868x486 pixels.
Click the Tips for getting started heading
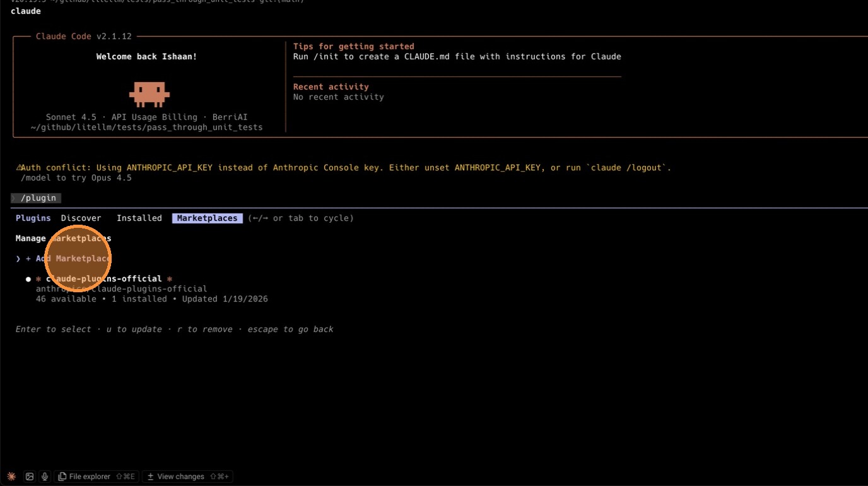pyautogui.click(x=354, y=47)
